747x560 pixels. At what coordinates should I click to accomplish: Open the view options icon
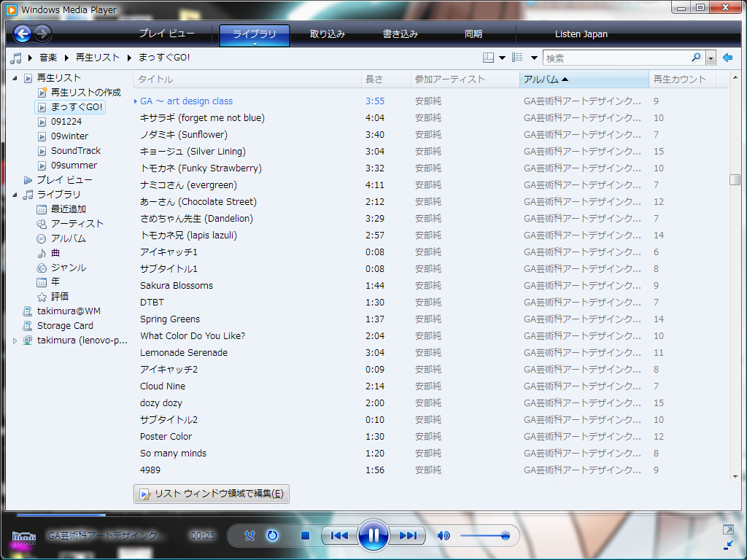pos(517,58)
